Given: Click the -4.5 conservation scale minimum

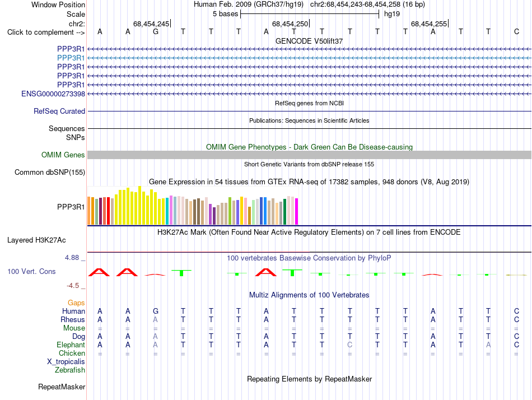Looking at the screenshot, I should 73,286.
